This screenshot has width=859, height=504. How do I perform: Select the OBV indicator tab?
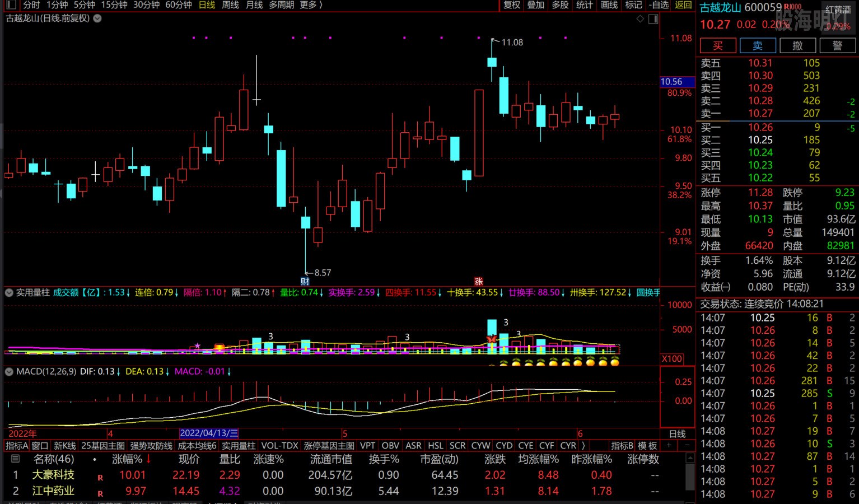(390, 446)
